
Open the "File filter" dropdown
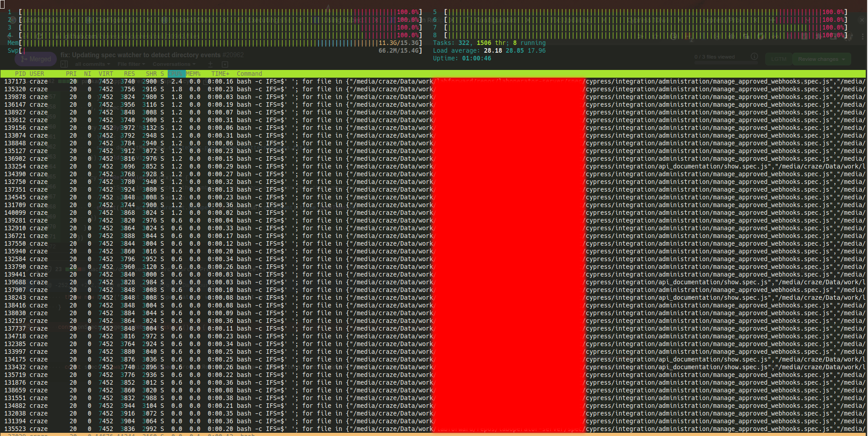(x=132, y=64)
